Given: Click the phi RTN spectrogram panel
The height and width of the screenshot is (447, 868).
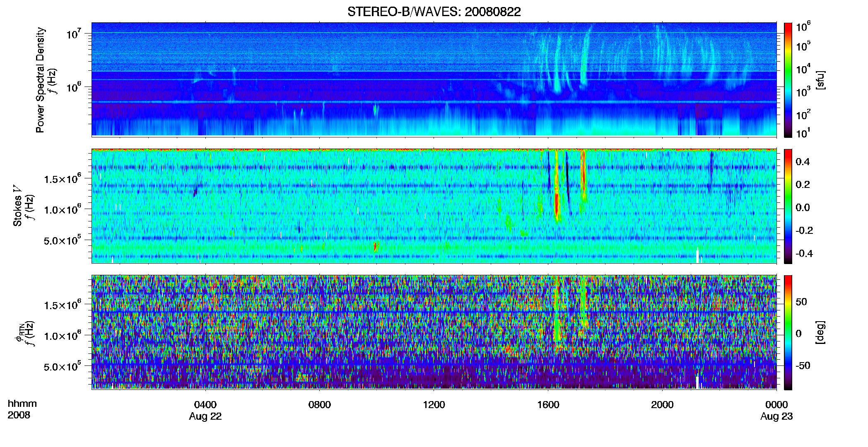Looking at the screenshot, I should (434, 332).
